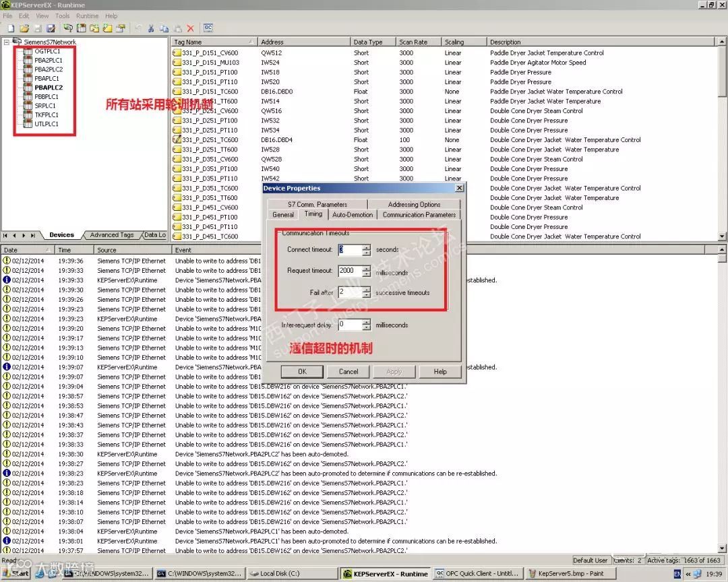728x582 pixels.
Task: Sort tags by Tag Name column header
Action: coord(215,42)
